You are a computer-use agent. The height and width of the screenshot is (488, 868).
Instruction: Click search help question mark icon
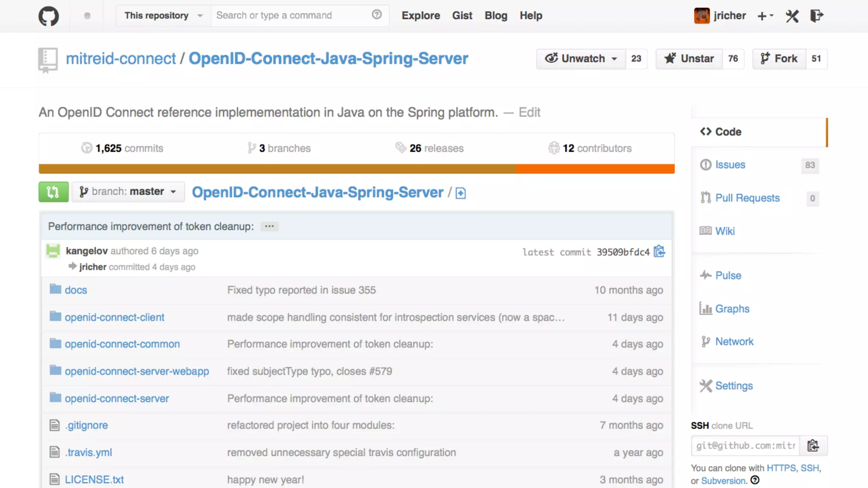click(377, 15)
